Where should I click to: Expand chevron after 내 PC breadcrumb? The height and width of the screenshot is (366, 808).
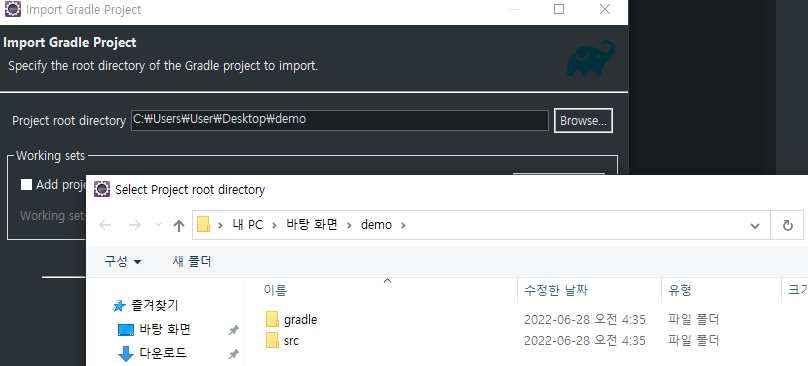(274, 225)
